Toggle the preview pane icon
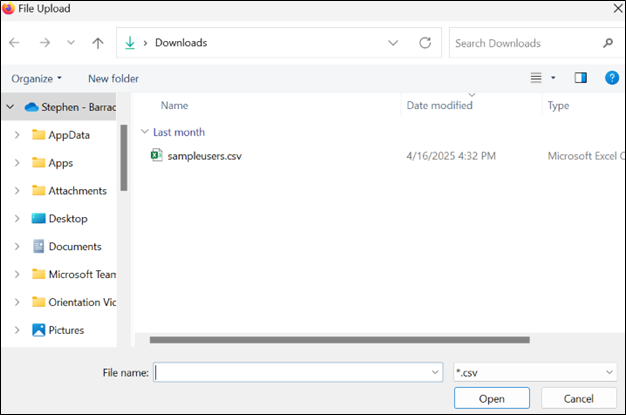Viewport: 626px width, 415px height. point(580,78)
